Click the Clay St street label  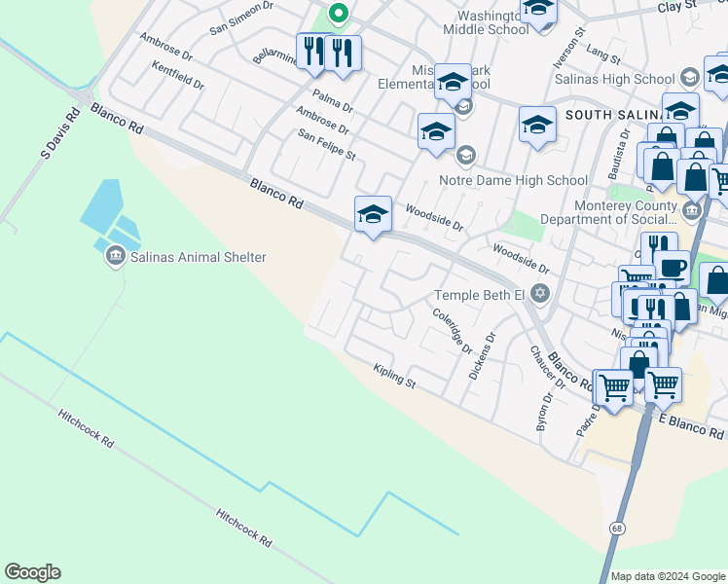(x=677, y=7)
